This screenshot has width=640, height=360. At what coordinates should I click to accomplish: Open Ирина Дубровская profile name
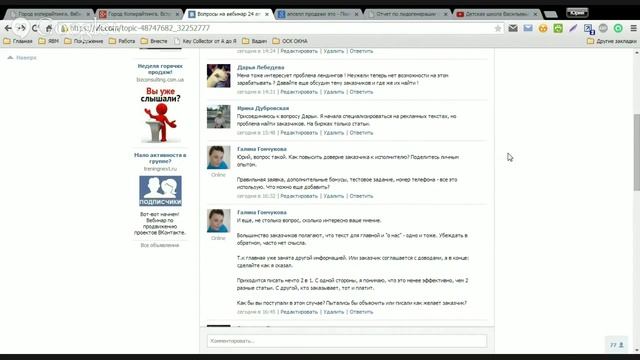(x=263, y=108)
